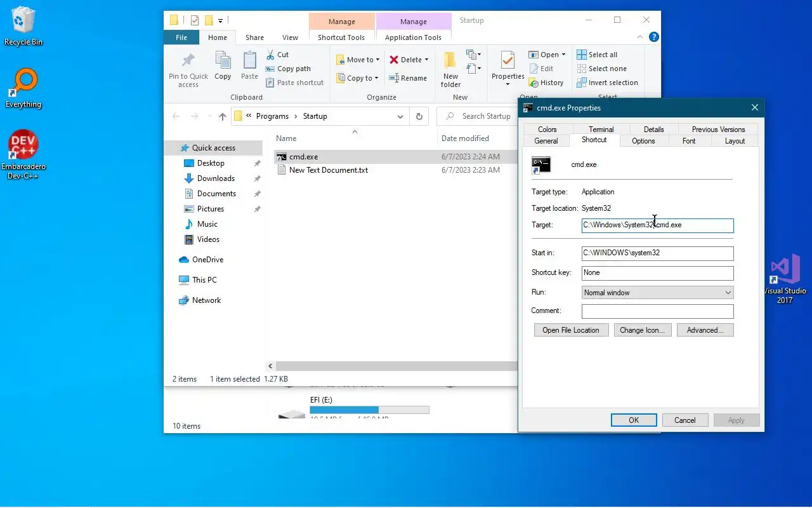The height and width of the screenshot is (508, 812).
Task: Click Cancel in the Properties dialog
Action: tap(685, 420)
